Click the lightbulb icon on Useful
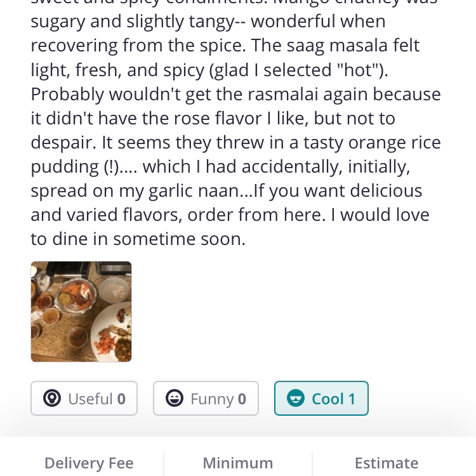The height and width of the screenshot is (476, 476). (x=51, y=399)
